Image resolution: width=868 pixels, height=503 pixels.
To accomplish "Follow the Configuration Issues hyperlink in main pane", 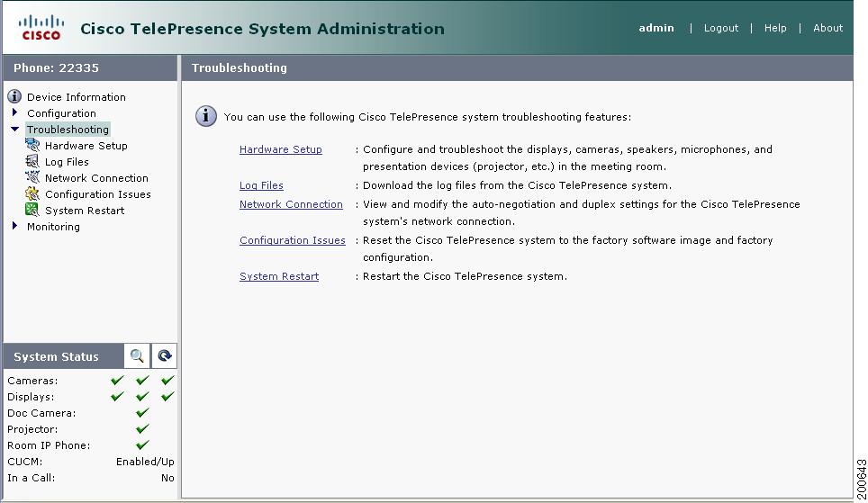I will tap(293, 240).
